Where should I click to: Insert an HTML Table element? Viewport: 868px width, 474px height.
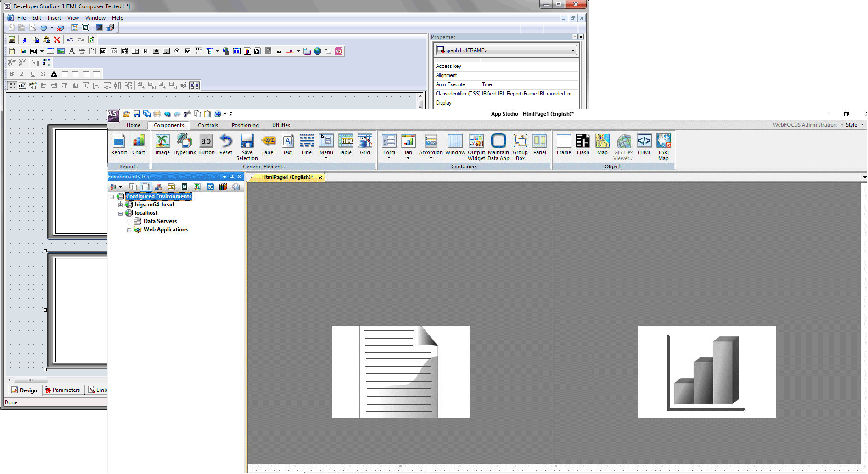[345, 145]
